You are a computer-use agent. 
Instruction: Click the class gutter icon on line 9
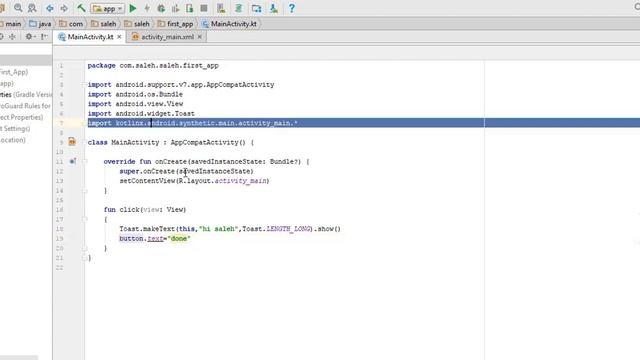tap(72, 142)
